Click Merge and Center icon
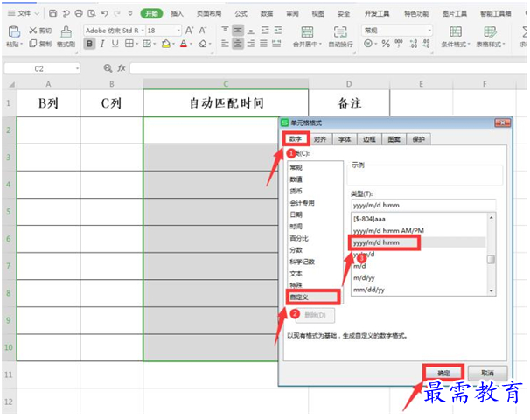 coord(307,31)
